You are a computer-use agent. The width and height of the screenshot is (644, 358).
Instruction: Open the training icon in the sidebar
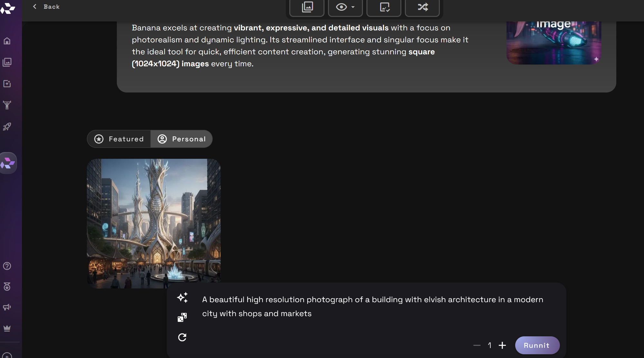pos(7,105)
